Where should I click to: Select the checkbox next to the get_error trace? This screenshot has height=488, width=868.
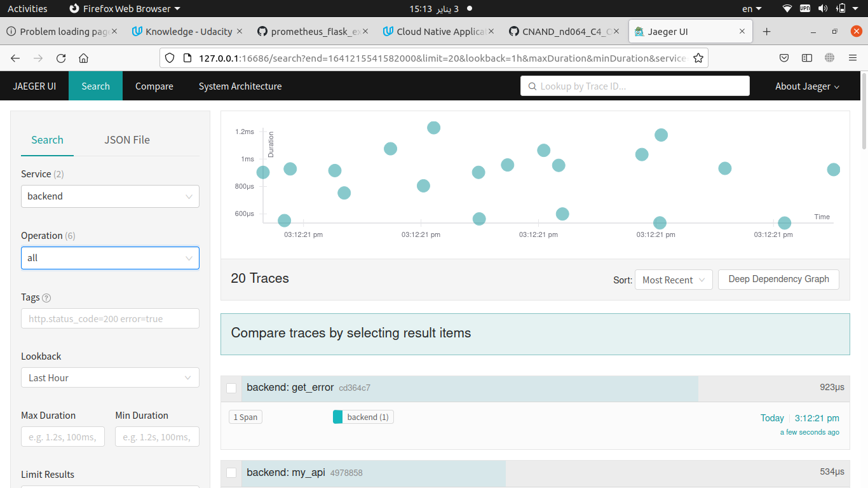click(231, 388)
